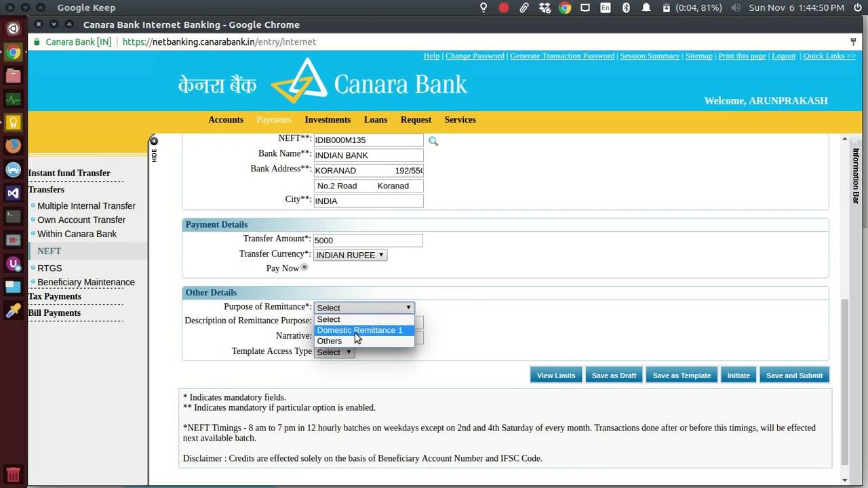This screenshot has height=488, width=868.
Task: Open Chrome from the dock
Action: tap(13, 52)
